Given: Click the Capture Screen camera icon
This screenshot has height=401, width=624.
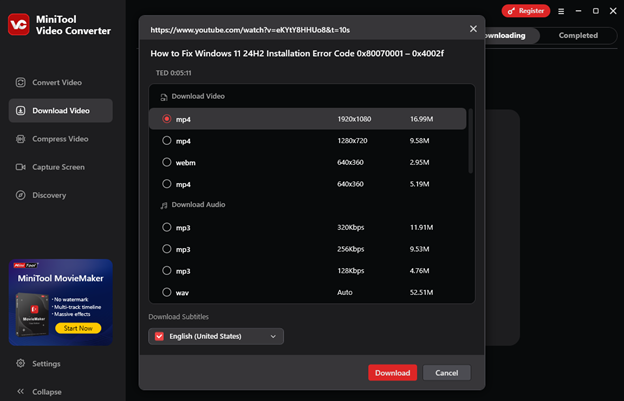Looking at the screenshot, I should 20,167.
